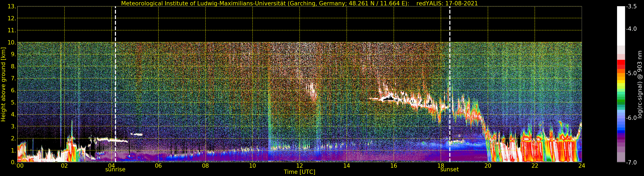The width and height of the screenshot is (644, 176).
Task: Click the time-axis tick '16'
Action: (x=393, y=166)
